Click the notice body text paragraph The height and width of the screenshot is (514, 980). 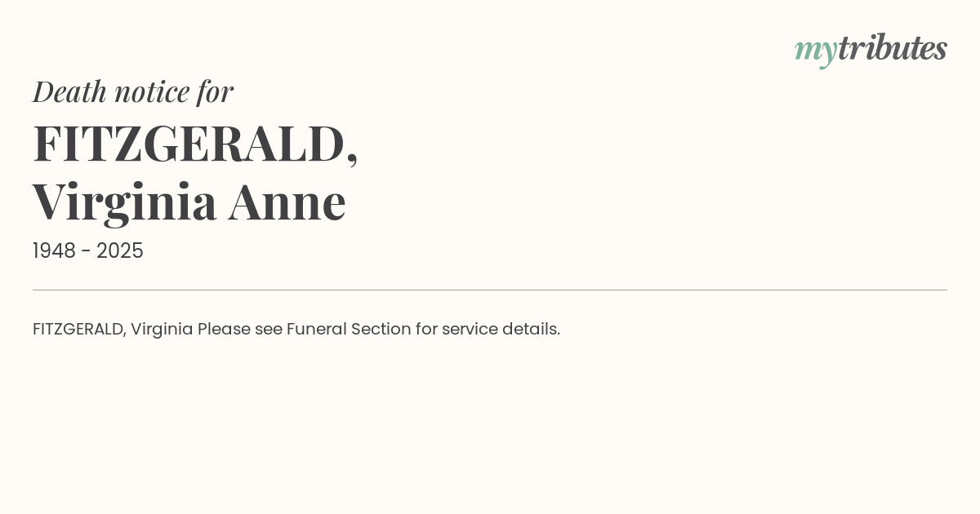[x=296, y=330]
